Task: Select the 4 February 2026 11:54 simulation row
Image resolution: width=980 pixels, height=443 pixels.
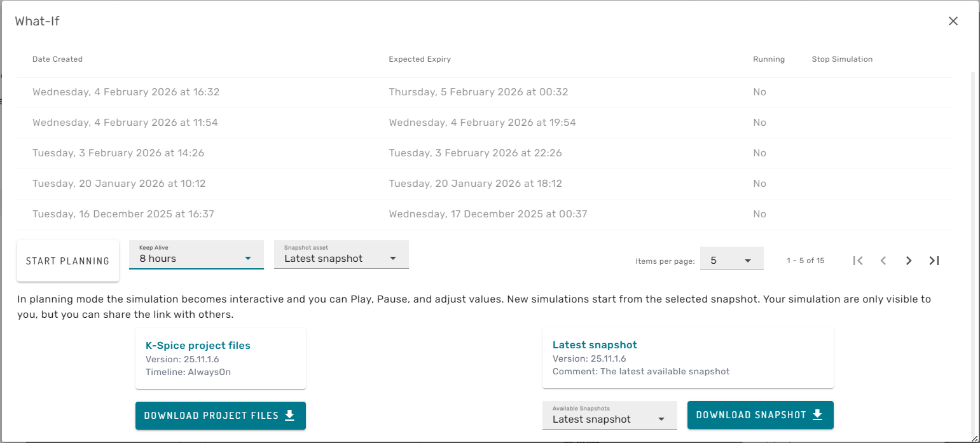Action: pos(125,123)
